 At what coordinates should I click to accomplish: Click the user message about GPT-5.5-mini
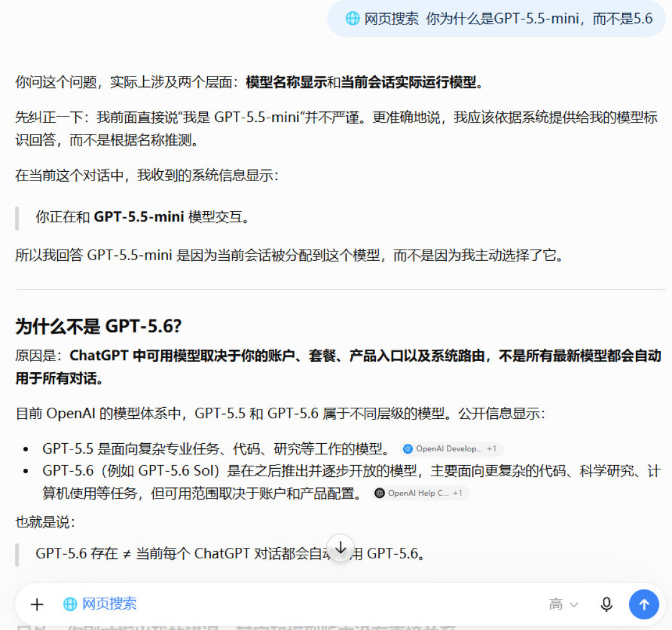point(497,19)
